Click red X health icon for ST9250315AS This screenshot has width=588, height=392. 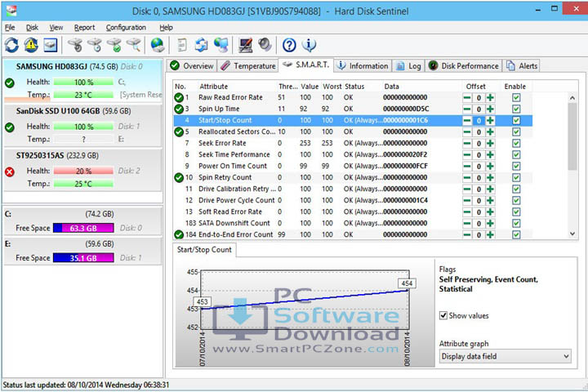(x=10, y=171)
